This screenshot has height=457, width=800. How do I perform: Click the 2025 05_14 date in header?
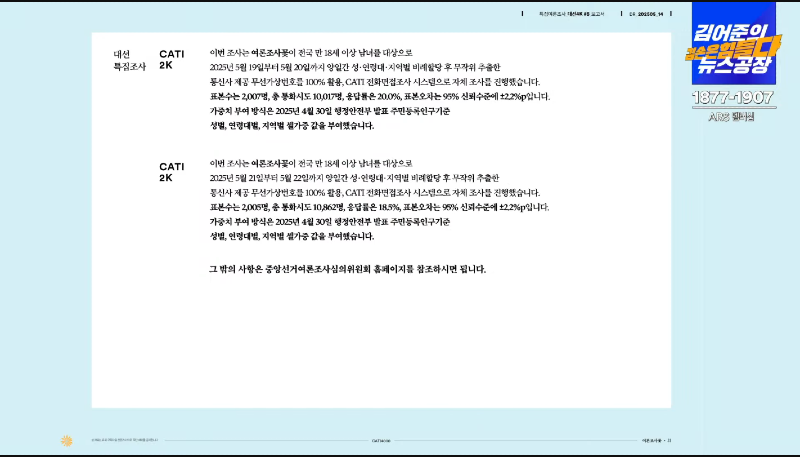click(x=646, y=14)
